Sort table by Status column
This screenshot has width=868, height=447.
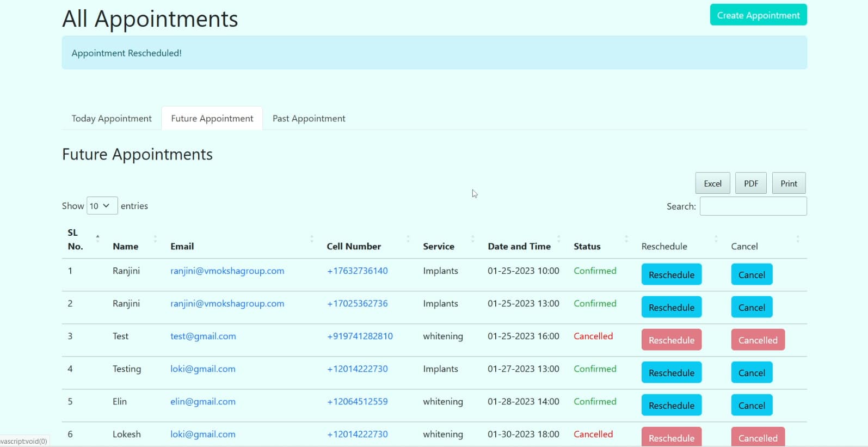click(587, 247)
